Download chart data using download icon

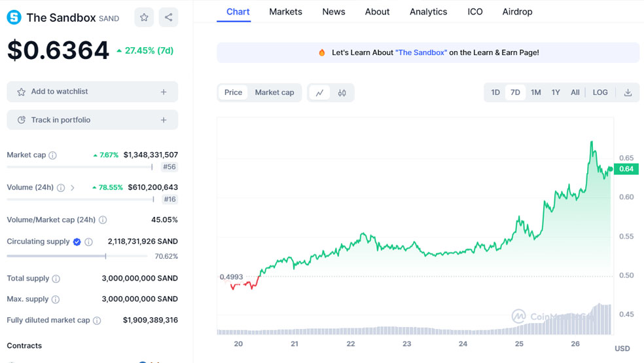pyautogui.click(x=628, y=92)
